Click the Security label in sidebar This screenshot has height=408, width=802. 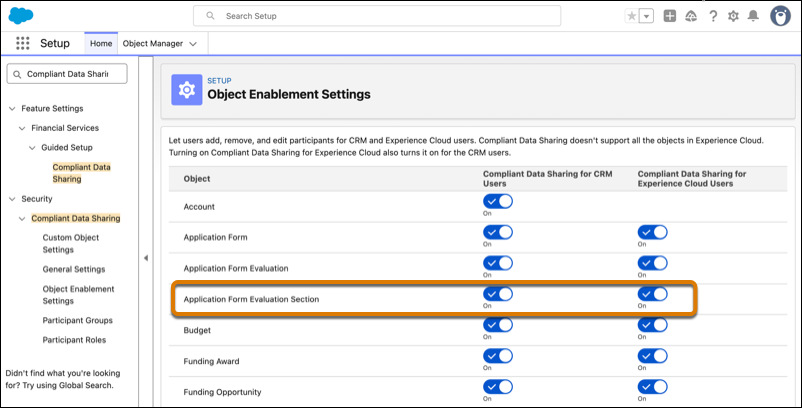(x=36, y=199)
